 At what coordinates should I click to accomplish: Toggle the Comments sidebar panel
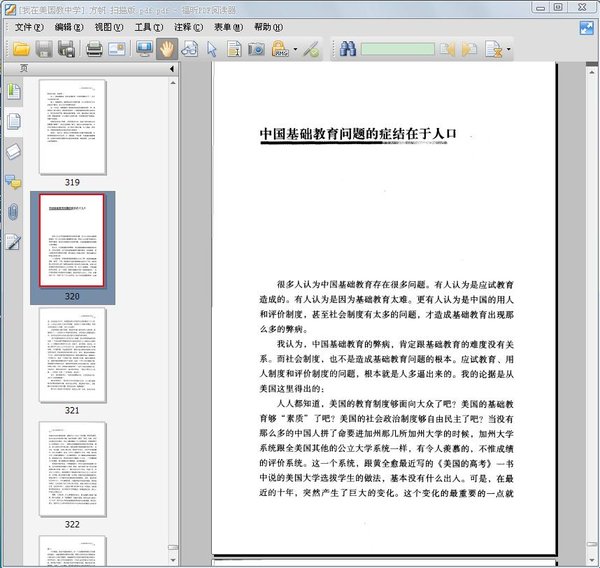click(x=14, y=181)
